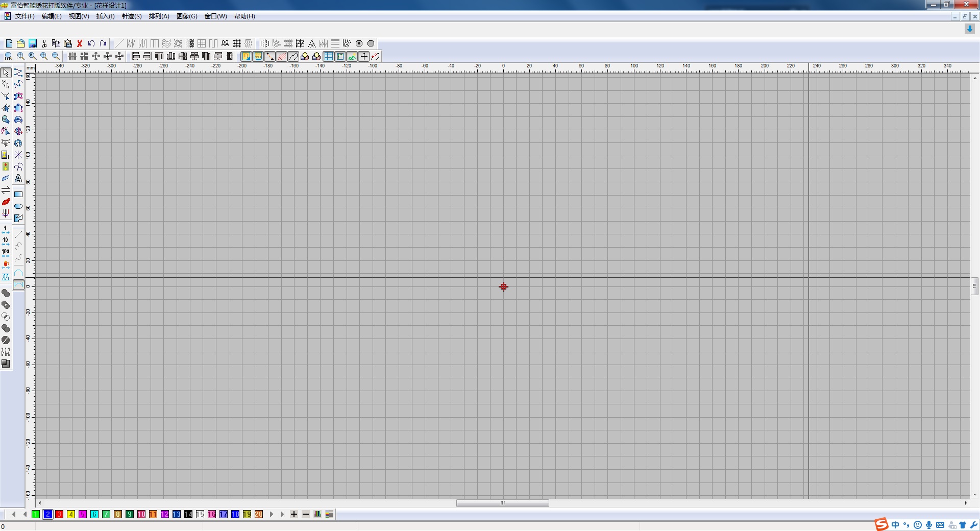The height and width of the screenshot is (531, 980).
Task: Select red color swatch number 3
Action: click(x=59, y=514)
